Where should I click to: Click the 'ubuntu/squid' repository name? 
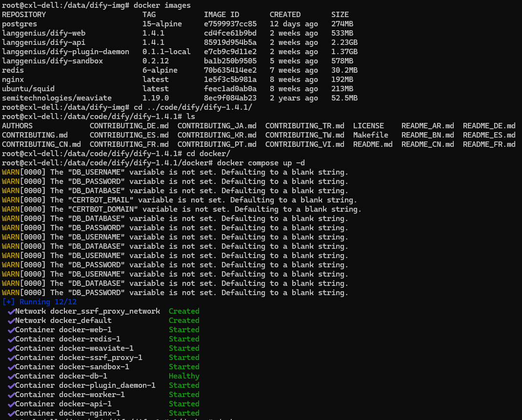coord(28,89)
